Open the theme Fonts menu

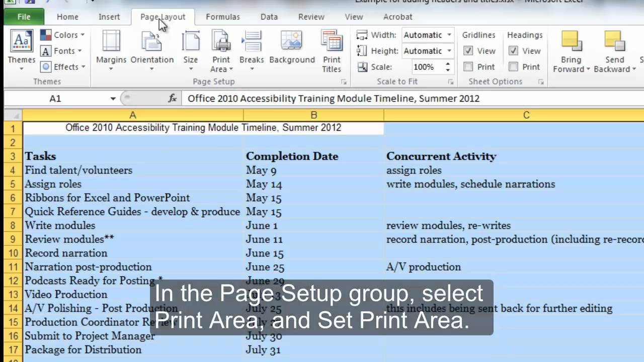tap(62, 51)
